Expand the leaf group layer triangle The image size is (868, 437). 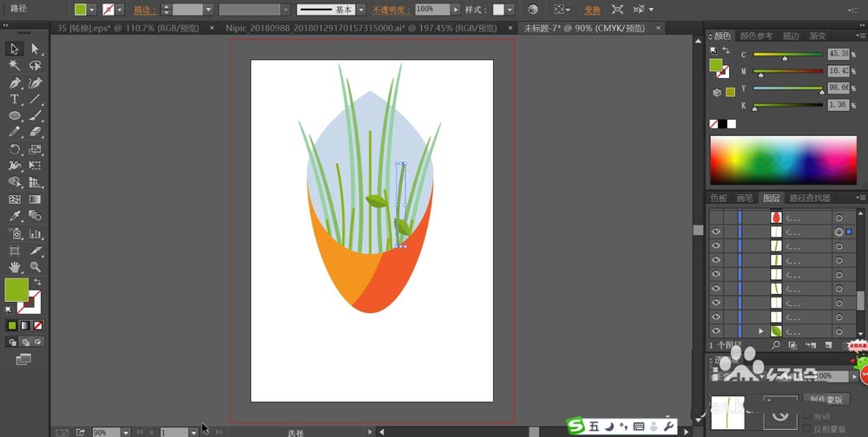tap(760, 331)
